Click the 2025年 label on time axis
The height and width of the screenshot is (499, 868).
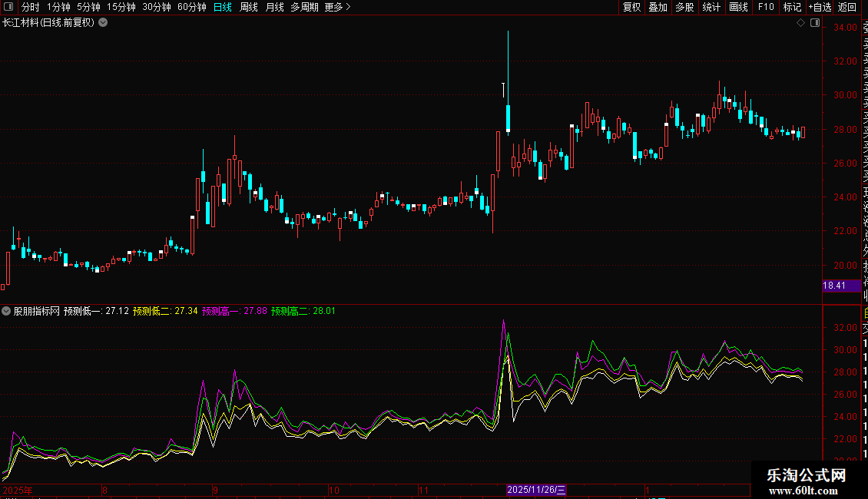pos(18,490)
